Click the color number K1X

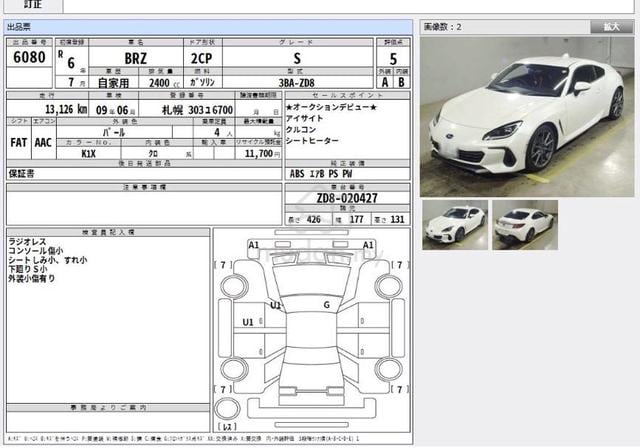[88, 154]
